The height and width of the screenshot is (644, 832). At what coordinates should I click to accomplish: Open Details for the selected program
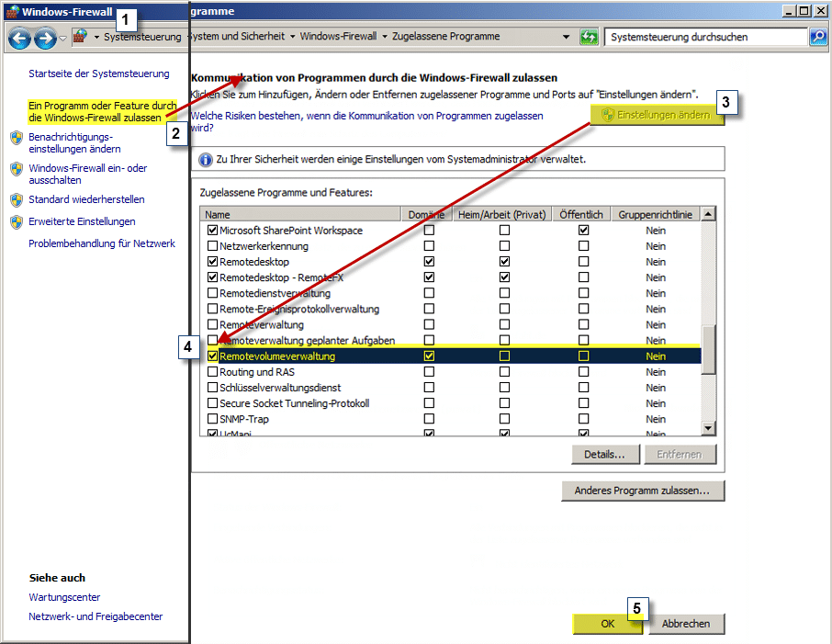point(605,455)
